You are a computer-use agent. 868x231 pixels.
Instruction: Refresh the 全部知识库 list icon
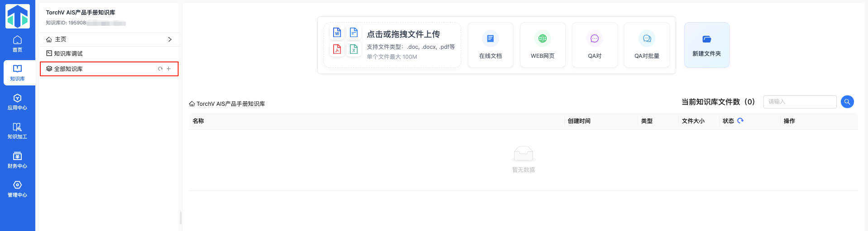tap(160, 69)
